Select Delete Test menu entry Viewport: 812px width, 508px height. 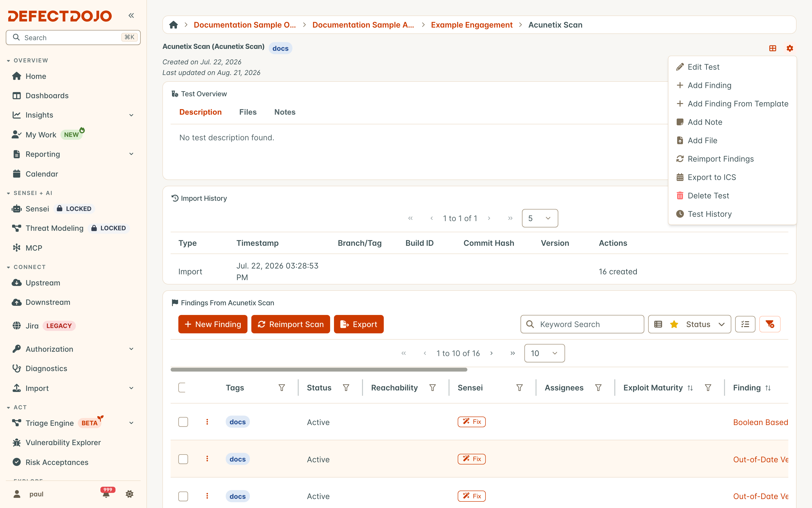[x=732, y=195]
